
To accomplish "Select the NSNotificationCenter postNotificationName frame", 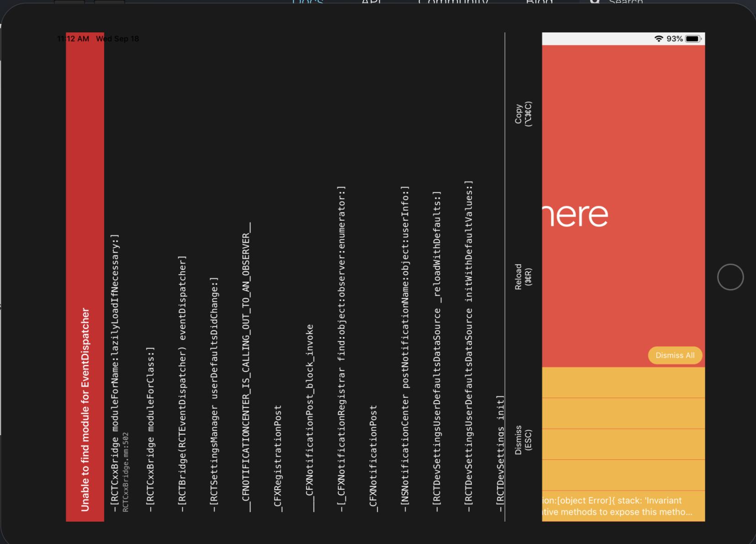I will [405, 352].
